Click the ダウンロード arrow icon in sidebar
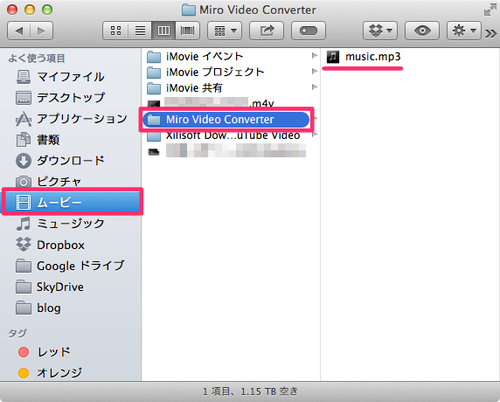This screenshot has height=402, width=500. click(23, 161)
